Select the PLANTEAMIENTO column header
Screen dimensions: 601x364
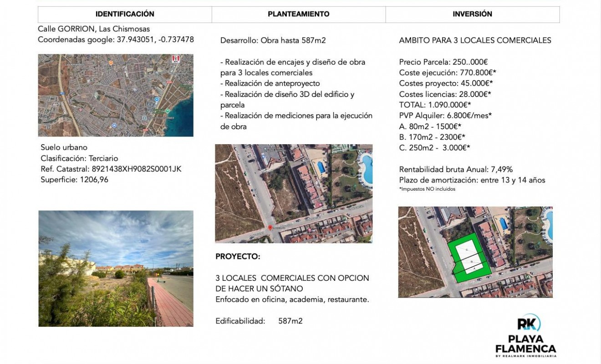click(298, 14)
